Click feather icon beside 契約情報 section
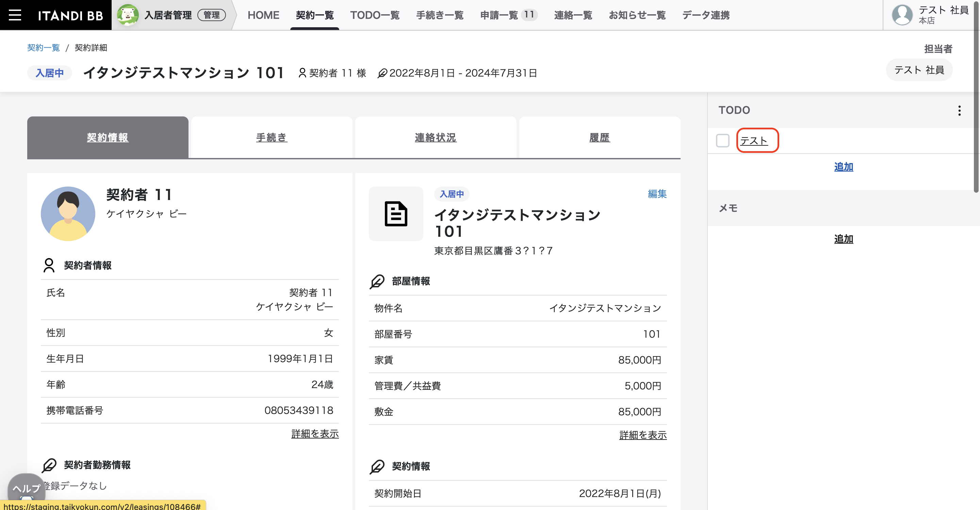 (x=377, y=467)
